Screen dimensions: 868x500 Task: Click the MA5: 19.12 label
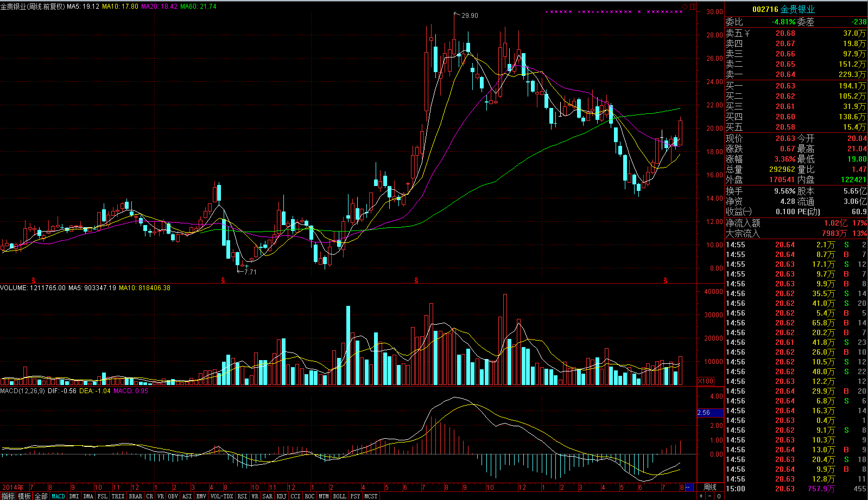[83, 7]
